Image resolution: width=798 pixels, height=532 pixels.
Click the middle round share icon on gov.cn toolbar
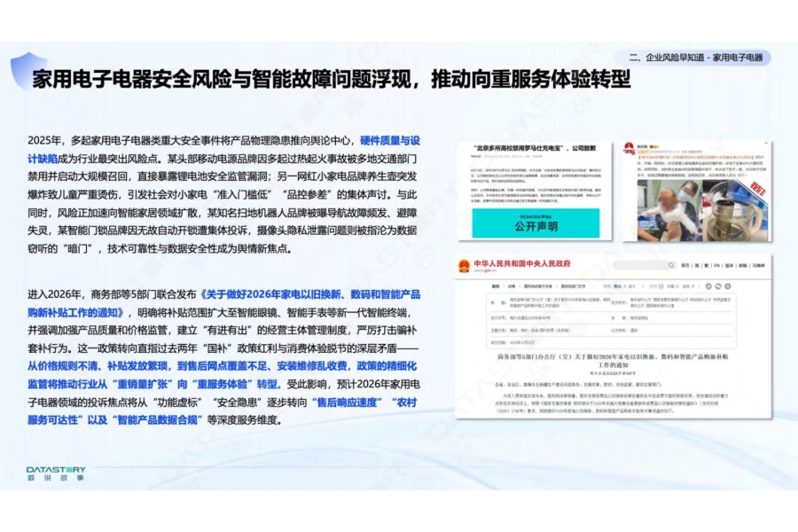(718, 286)
